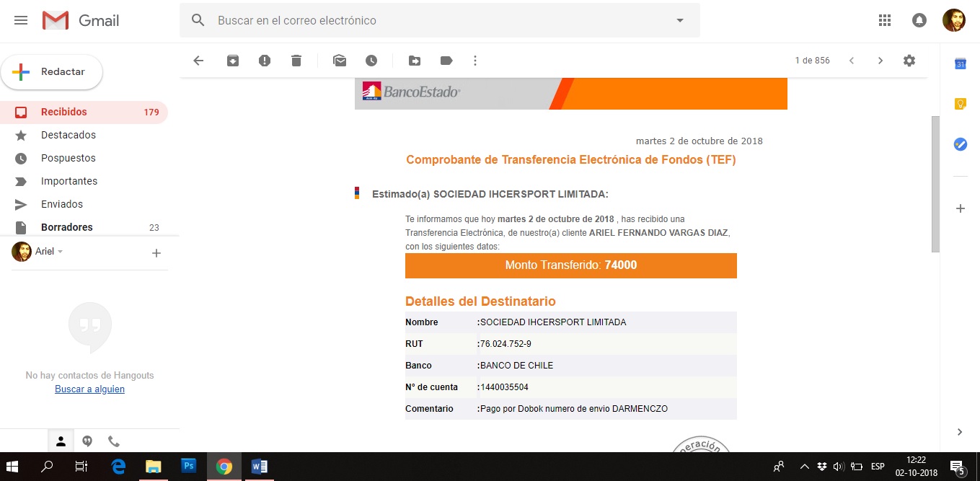Select account number 1440035504

[504, 387]
